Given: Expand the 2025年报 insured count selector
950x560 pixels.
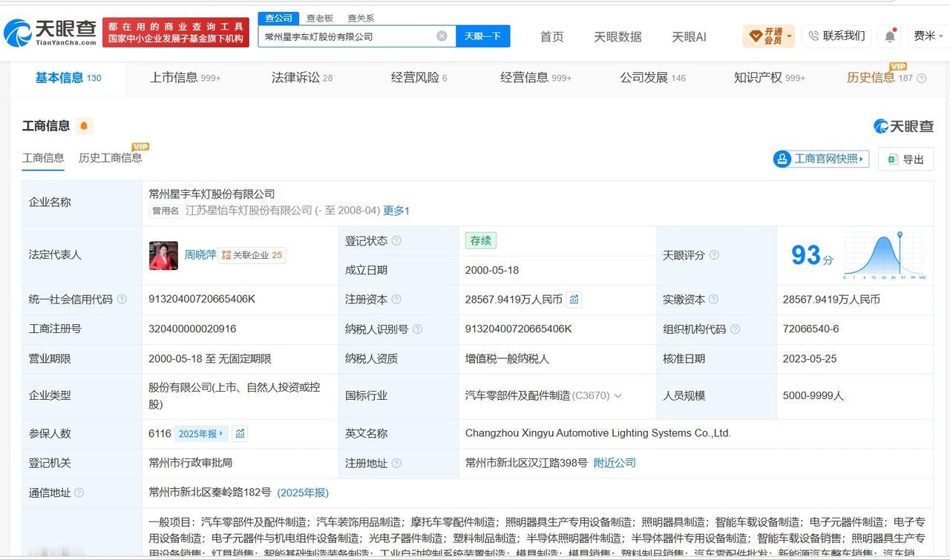Looking at the screenshot, I should click(201, 433).
